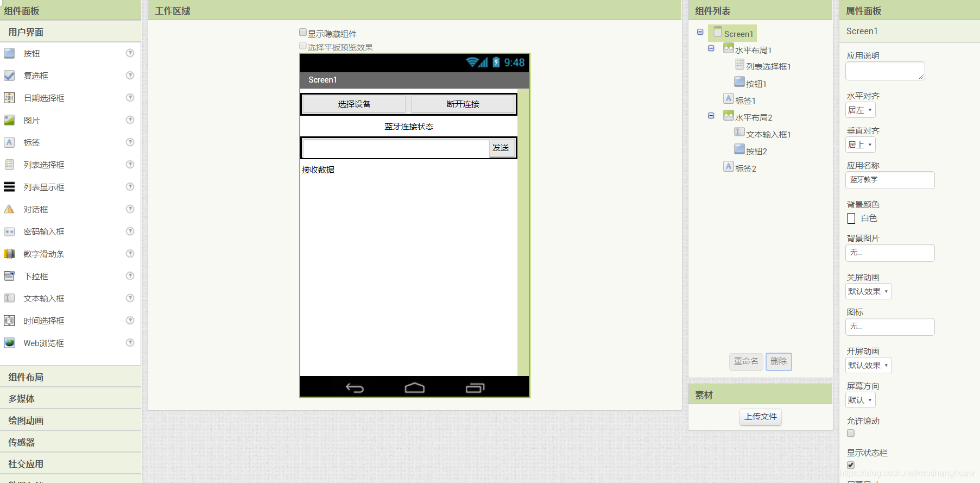Expand the 多媒体 palette section
This screenshot has width=980, height=483.
[71, 399]
